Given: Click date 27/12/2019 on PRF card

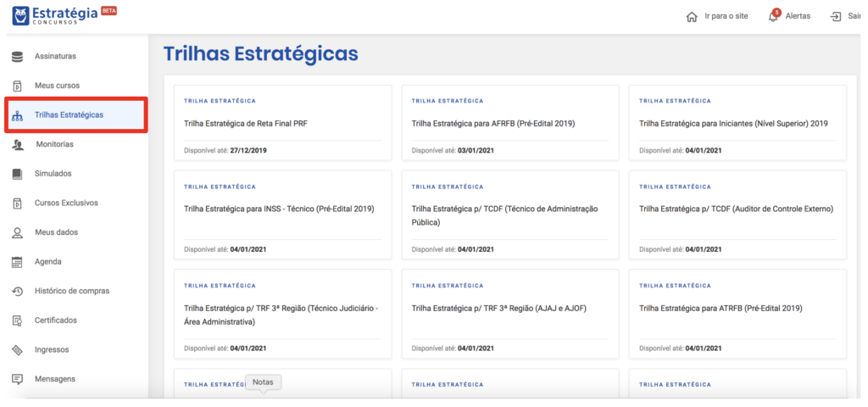Looking at the screenshot, I should click(x=248, y=150).
